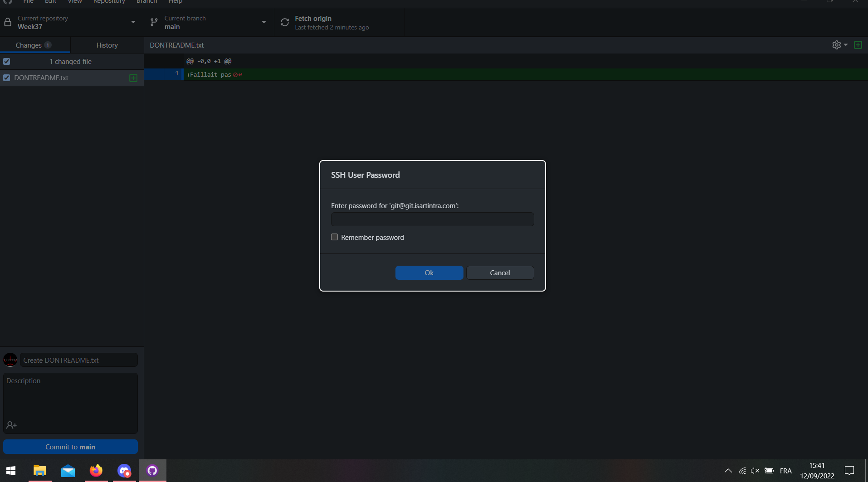Switch to the History tab
Viewport: 868px width, 482px height.
107,45
